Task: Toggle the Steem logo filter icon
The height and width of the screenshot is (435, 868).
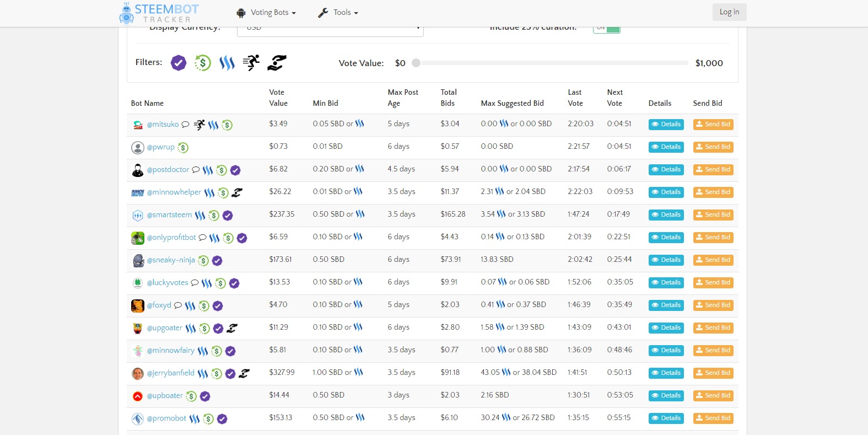Action: (x=227, y=63)
